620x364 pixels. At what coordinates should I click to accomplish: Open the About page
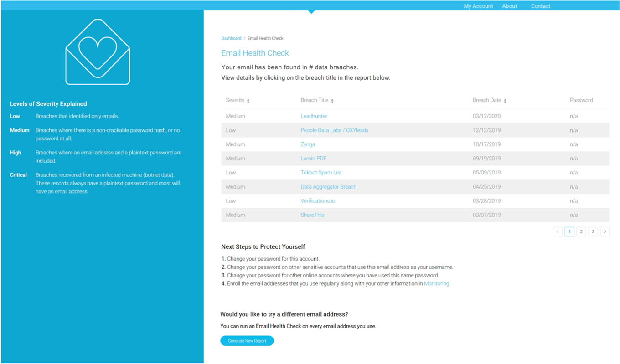pyautogui.click(x=509, y=6)
